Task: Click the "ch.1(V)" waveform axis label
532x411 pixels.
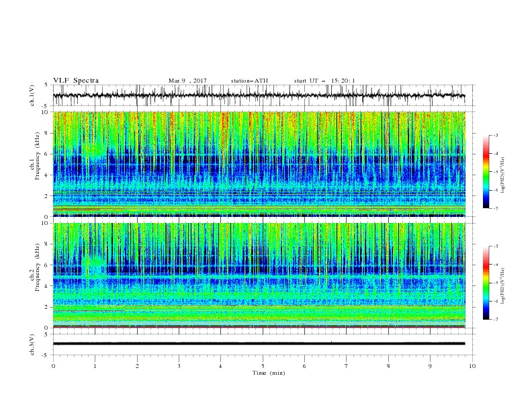Action: (x=32, y=95)
